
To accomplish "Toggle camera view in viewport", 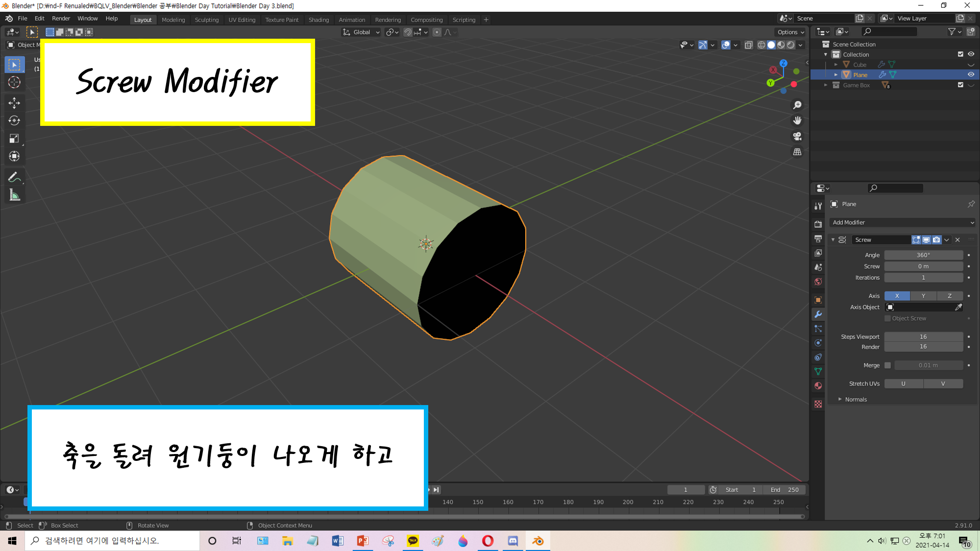I will click(797, 136).
